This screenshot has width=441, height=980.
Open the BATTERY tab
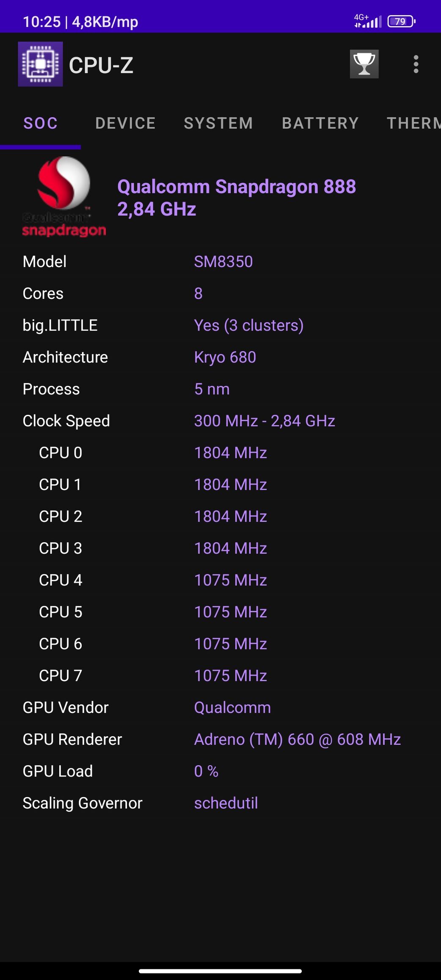click(320, 123)
